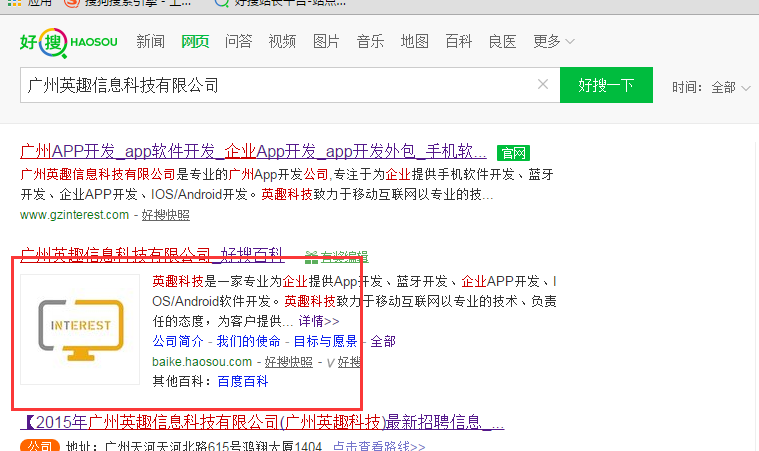This screenshot has width=759, height=451.
Task: Open the 百科 encyclopedia tab
Action: click(458, 42)
